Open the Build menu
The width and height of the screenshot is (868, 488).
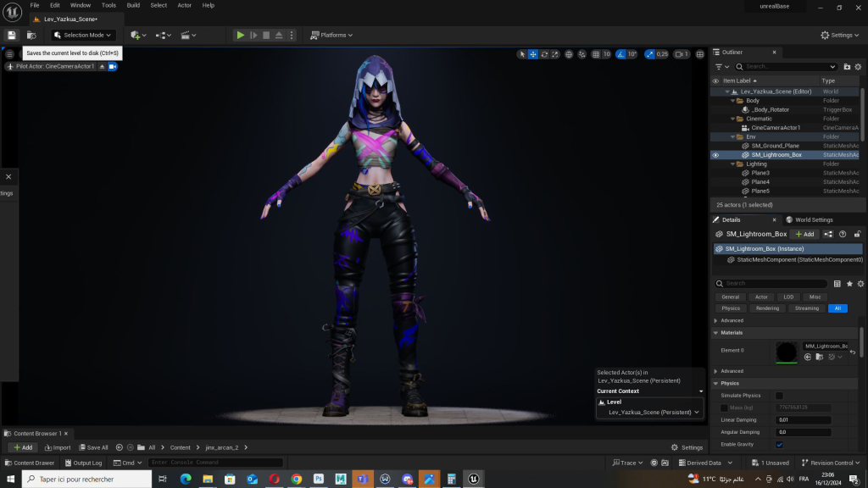click(133, 5)
